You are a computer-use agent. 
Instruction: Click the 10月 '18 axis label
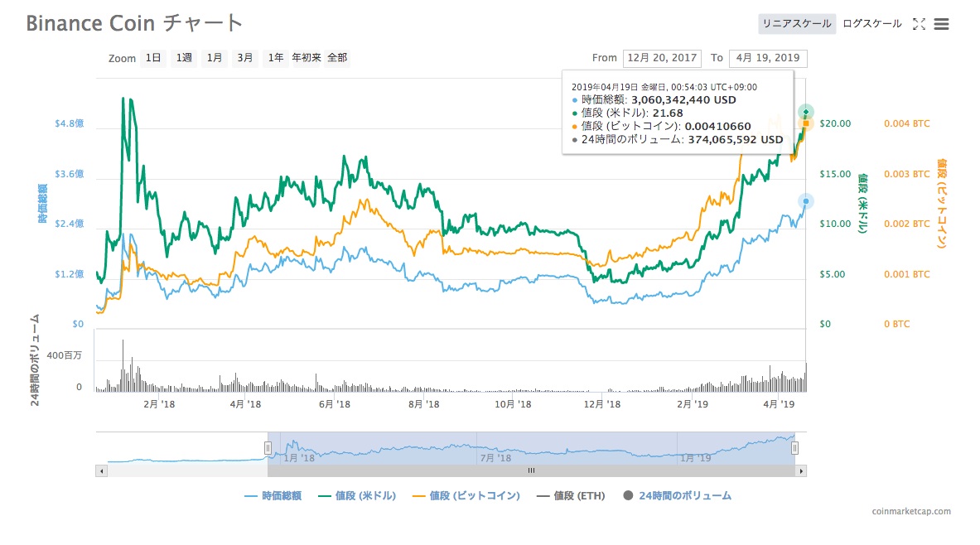513,404
